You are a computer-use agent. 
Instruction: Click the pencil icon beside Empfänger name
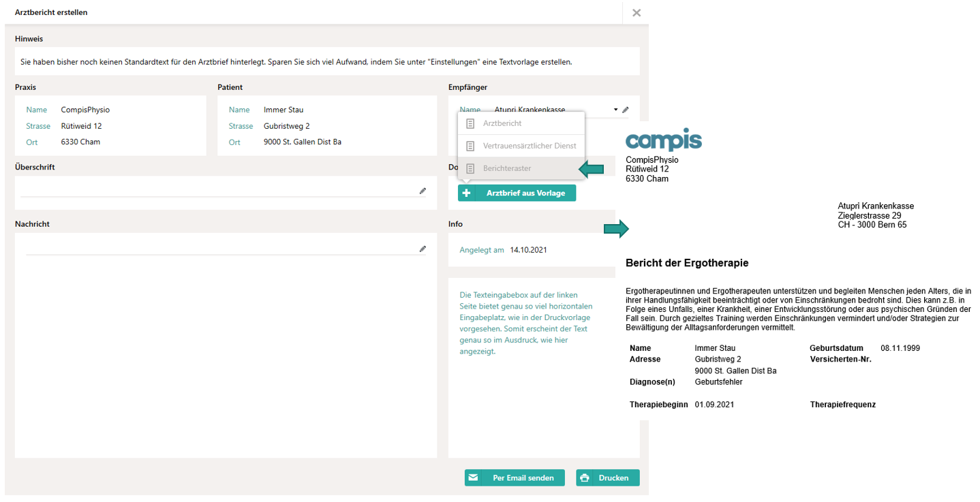626,110
